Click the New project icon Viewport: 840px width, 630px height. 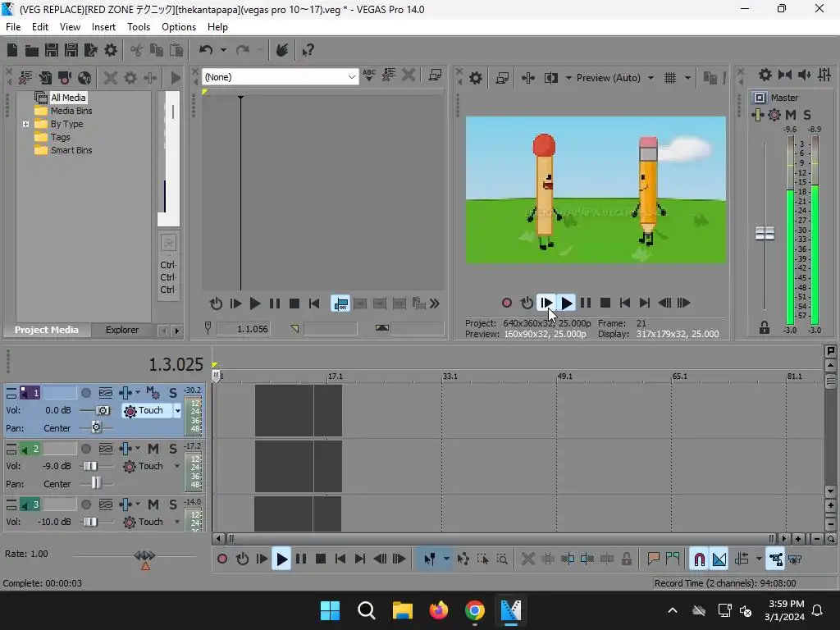click(12, 50)
